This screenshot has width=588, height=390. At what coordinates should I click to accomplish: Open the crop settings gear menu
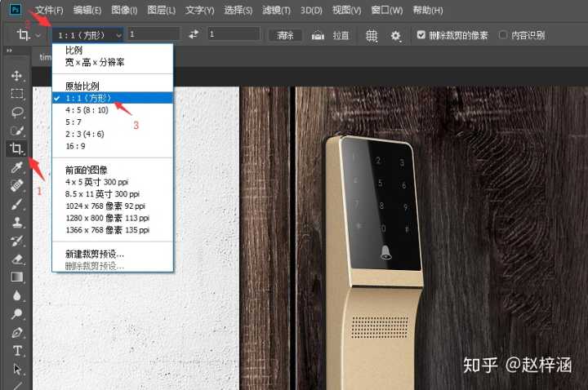[396, 36]
